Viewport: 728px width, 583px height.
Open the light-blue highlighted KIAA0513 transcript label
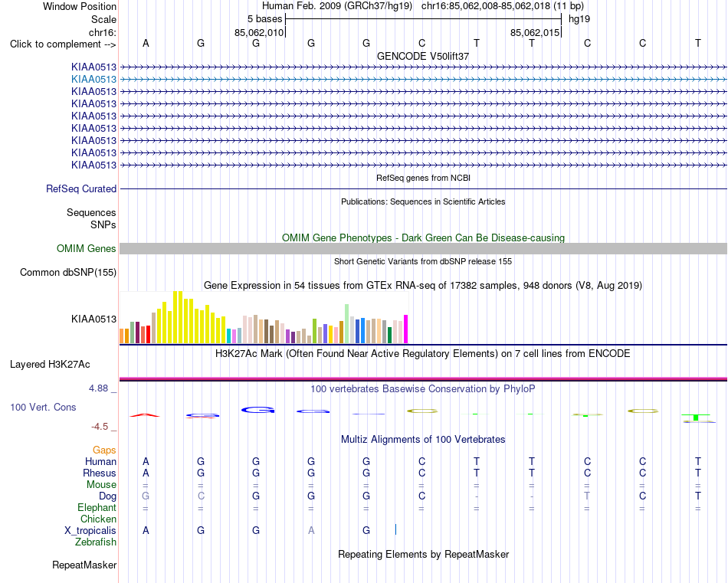click(x=93, y=80)
